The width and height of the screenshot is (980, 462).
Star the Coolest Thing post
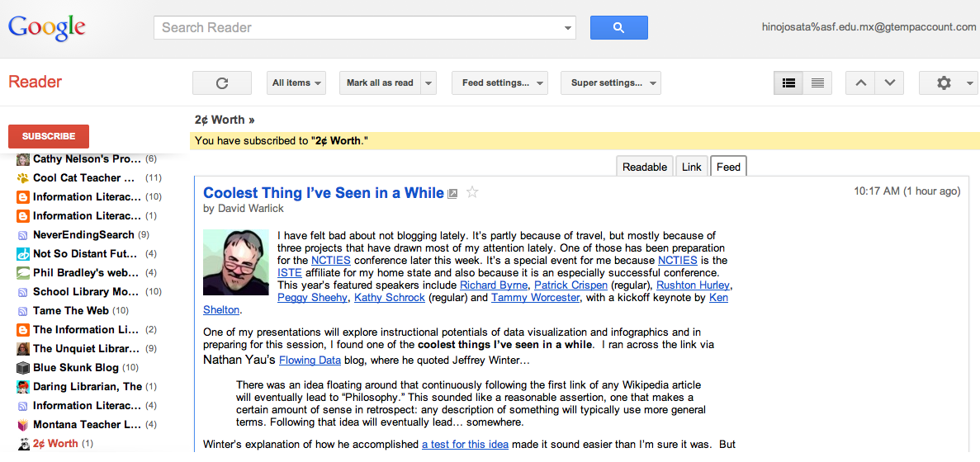click(472, 193)
